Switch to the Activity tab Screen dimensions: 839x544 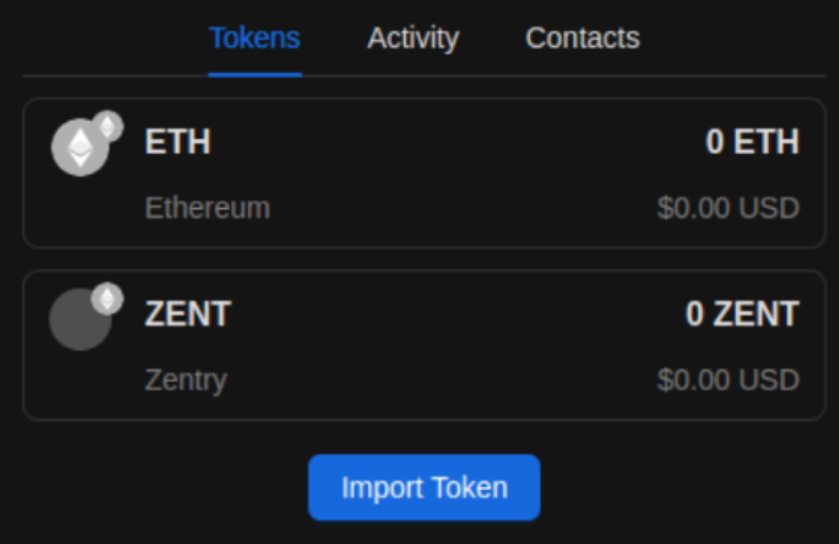tap(413, 38)
